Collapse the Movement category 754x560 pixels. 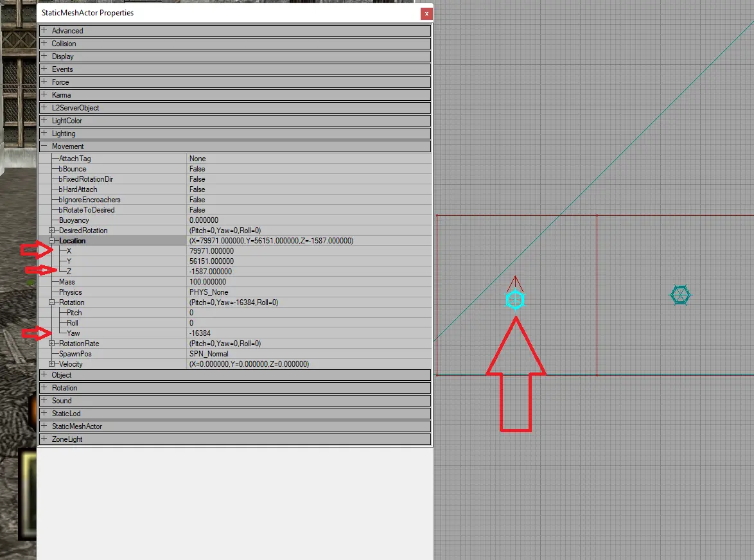44,146
